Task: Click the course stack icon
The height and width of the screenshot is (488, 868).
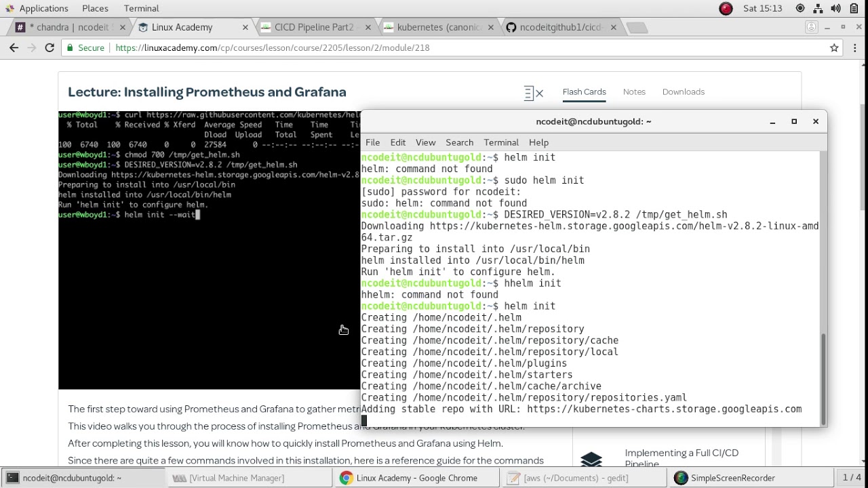Action: pos(591,459)
